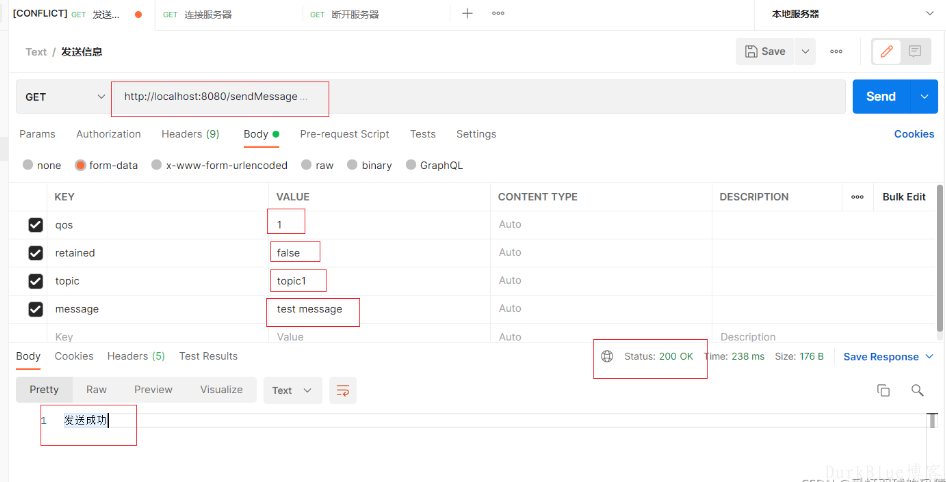Open the Pre-request Script tab

[344, 134]
